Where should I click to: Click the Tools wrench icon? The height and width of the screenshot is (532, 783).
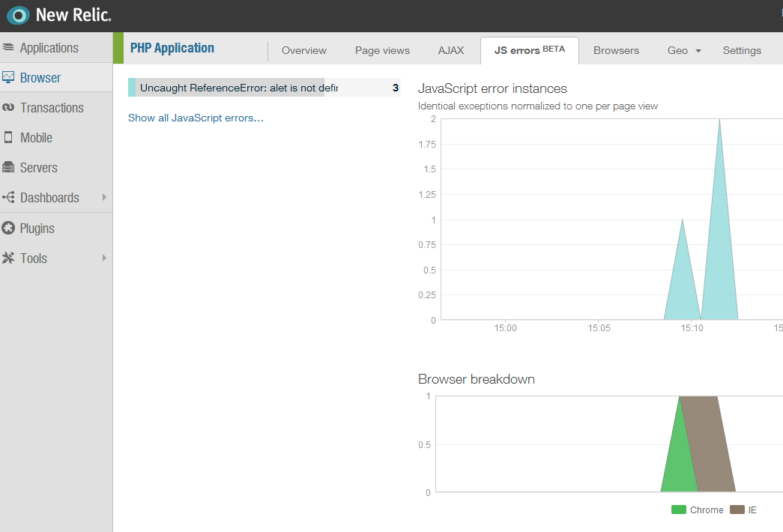(x=9, y=259)
